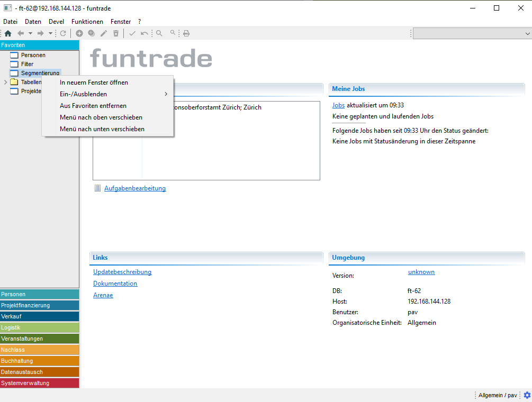Click the trash delete icon
Viewport: 532px width, 402px height.
[116, 33]
